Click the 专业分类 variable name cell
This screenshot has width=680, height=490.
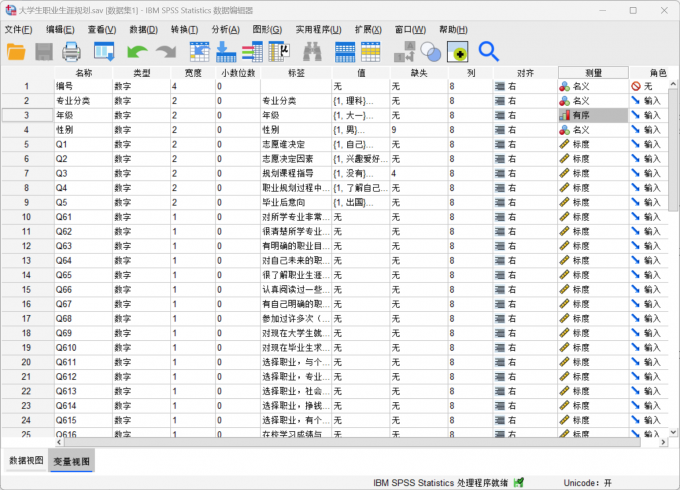(x=83, y=101)
